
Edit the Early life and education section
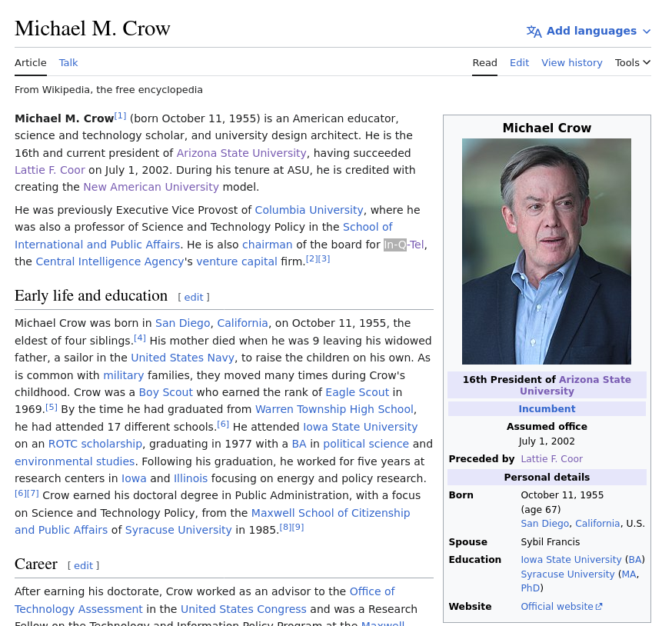pyautogui.click(x=194, y=297)
